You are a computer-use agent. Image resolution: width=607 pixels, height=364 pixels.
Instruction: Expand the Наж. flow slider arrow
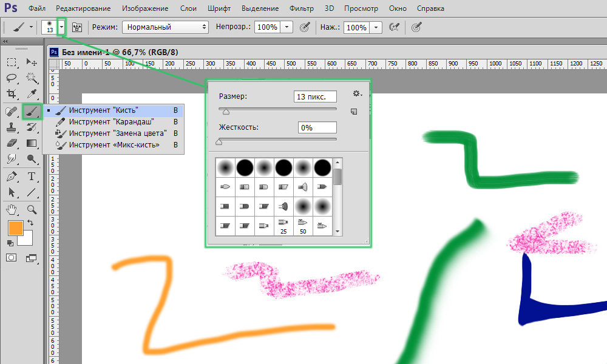pos(376,27)
